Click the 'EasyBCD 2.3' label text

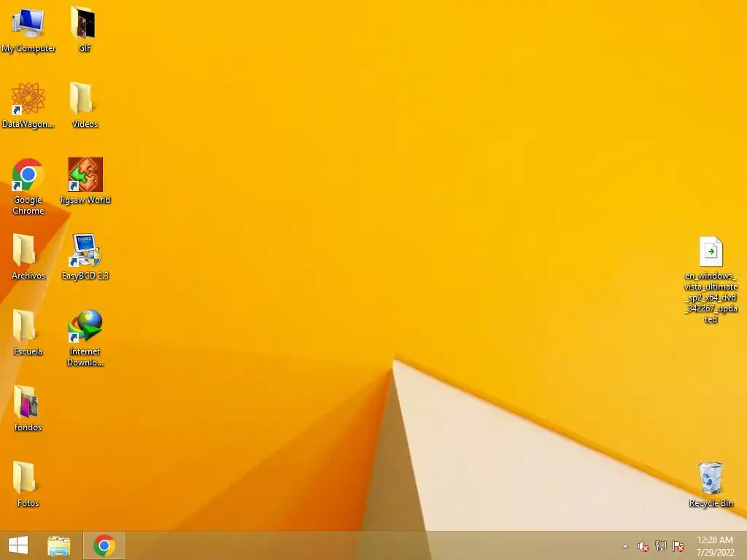[85, 275]
